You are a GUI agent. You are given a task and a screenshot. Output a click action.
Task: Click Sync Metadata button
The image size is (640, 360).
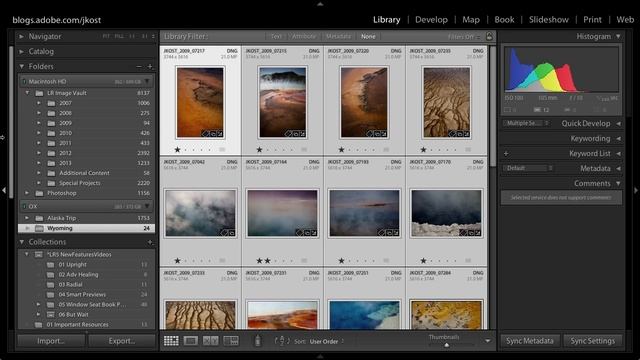(x=530, y=341)
